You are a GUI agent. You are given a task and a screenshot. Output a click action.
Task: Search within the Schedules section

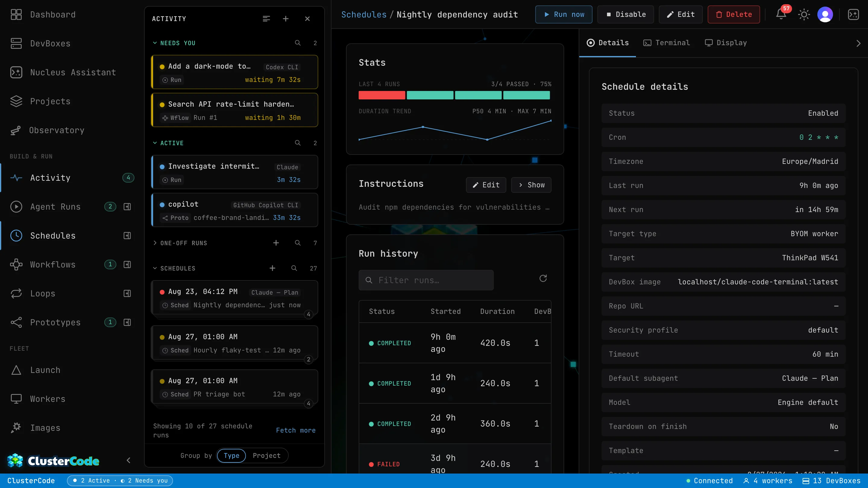click(x=294, y=268)
